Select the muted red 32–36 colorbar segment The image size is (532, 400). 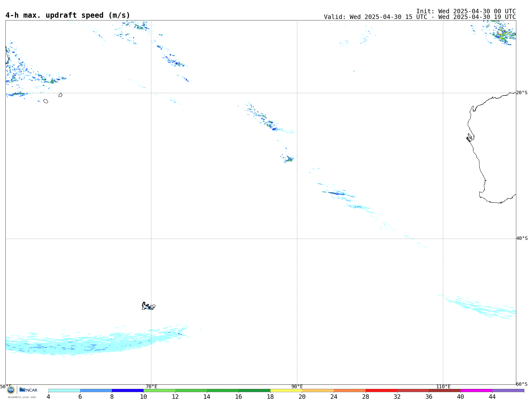pos(413,390)
